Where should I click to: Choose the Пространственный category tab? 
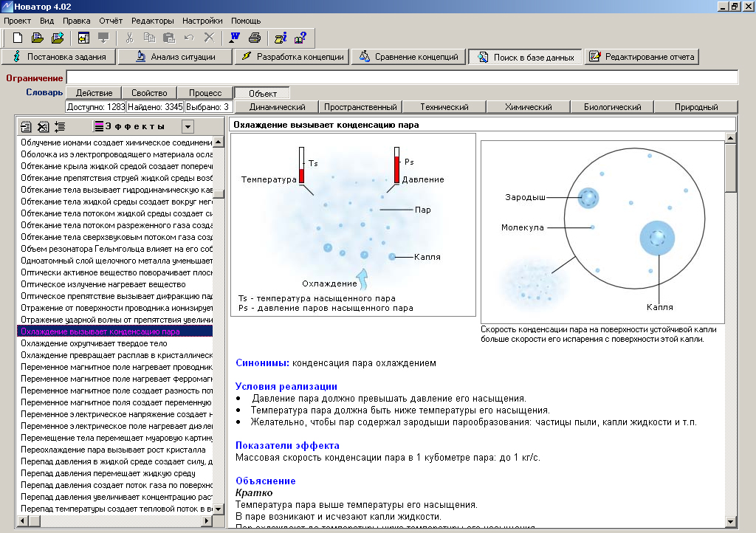point(360,107)
